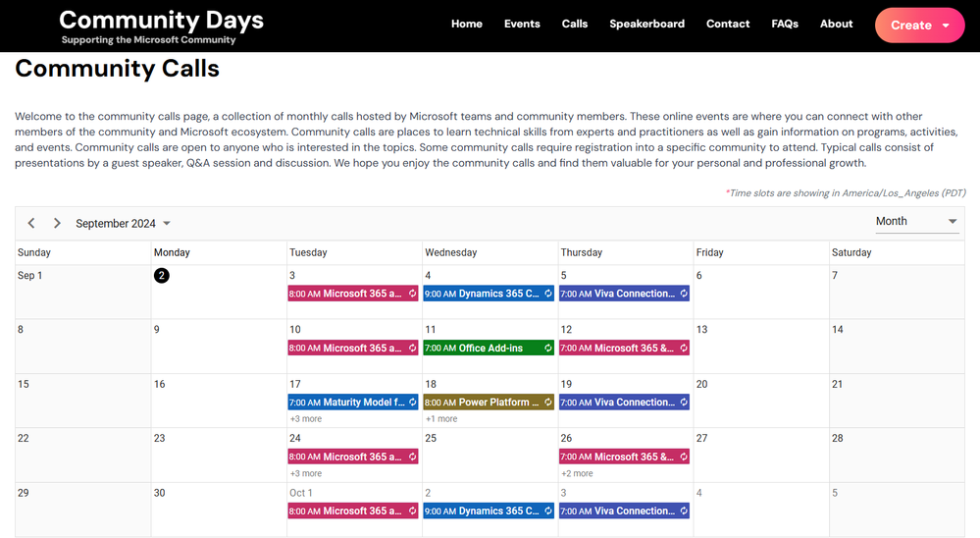Select the date 25 in the calendar
The image size is (980, 538).
pos(431,439)
